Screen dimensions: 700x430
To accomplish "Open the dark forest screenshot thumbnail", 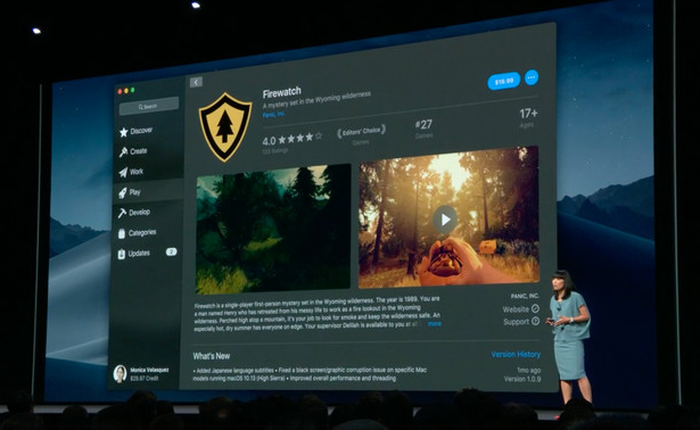I will (273, 229).
